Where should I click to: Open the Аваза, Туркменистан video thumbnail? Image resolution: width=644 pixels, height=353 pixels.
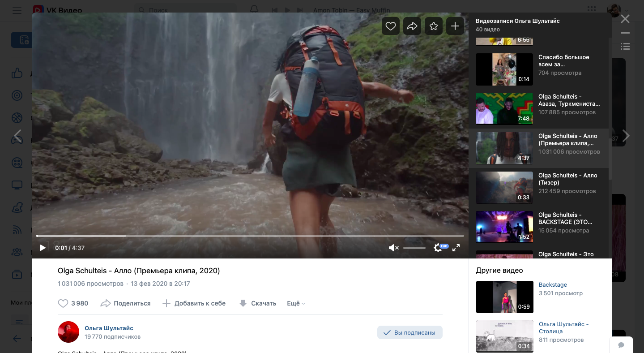[504, 109]
